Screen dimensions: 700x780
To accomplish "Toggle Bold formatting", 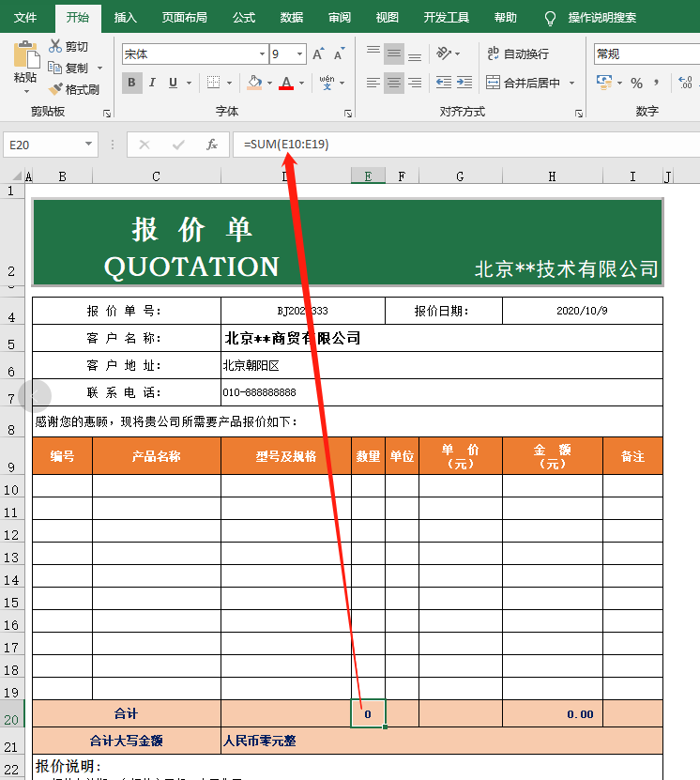I will click(131, 83).
